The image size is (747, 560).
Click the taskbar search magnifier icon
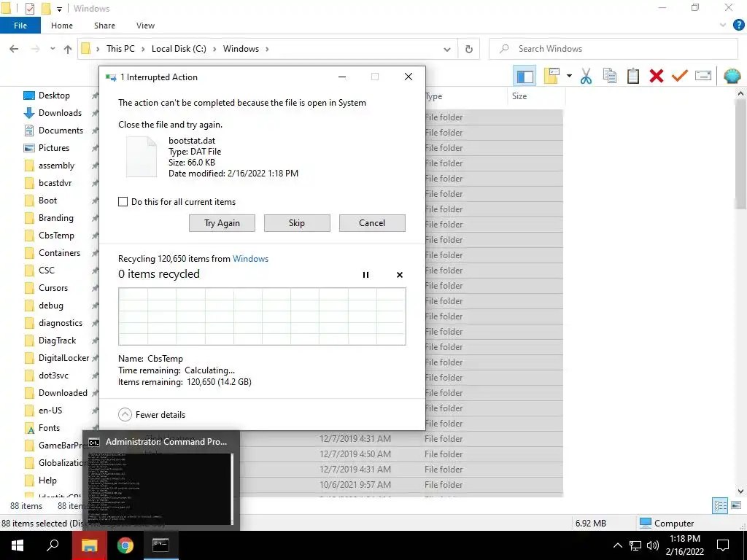pos(53,545)
